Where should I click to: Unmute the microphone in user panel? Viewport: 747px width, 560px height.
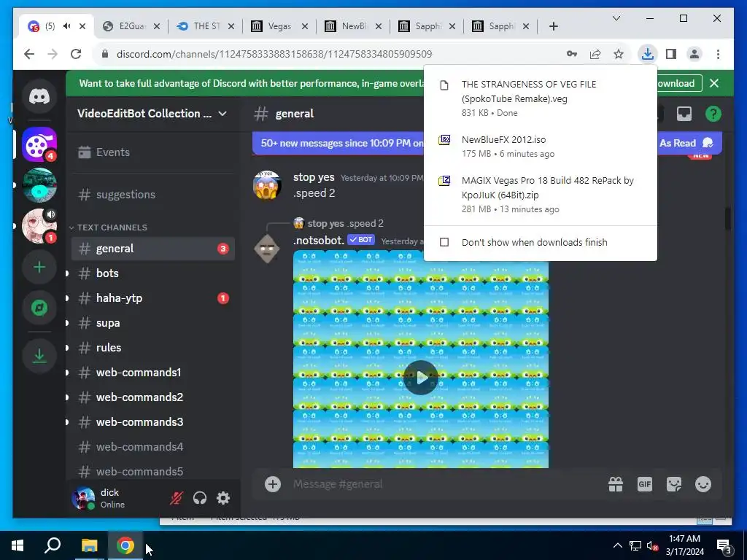click(177, 498)
